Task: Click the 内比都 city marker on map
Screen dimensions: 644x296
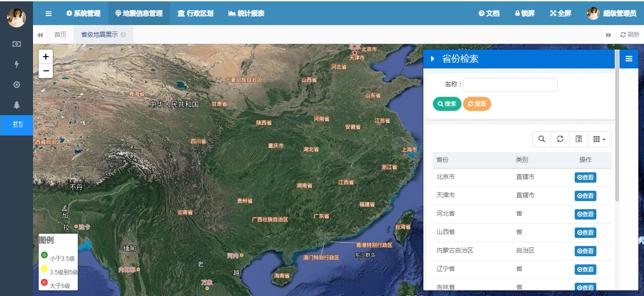Action: (x=138, y=270)
